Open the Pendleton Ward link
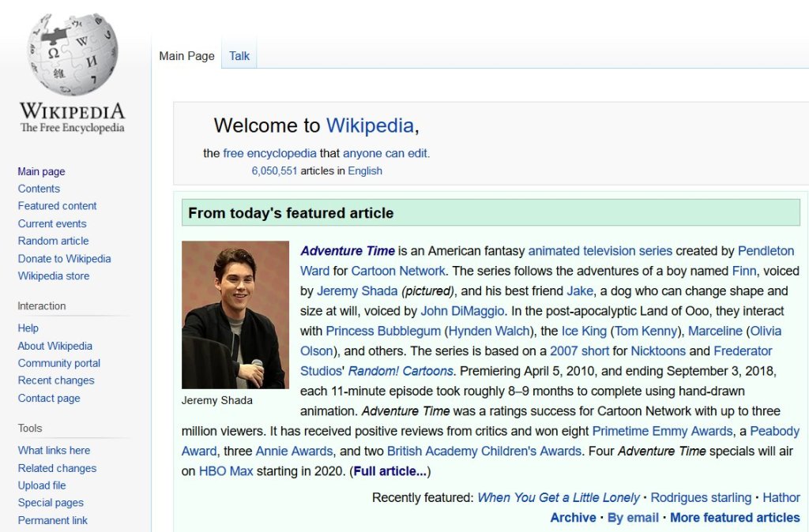The image size is (809, 532). coord(766,251)
